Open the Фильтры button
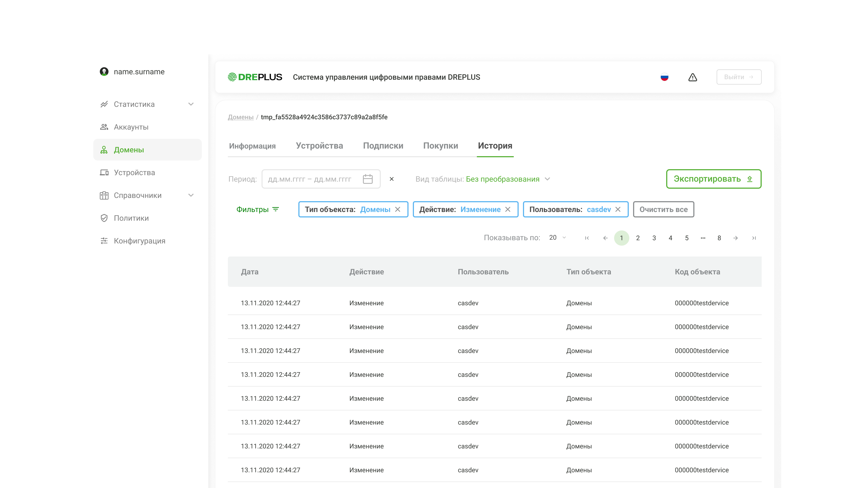 pos(258,210)
